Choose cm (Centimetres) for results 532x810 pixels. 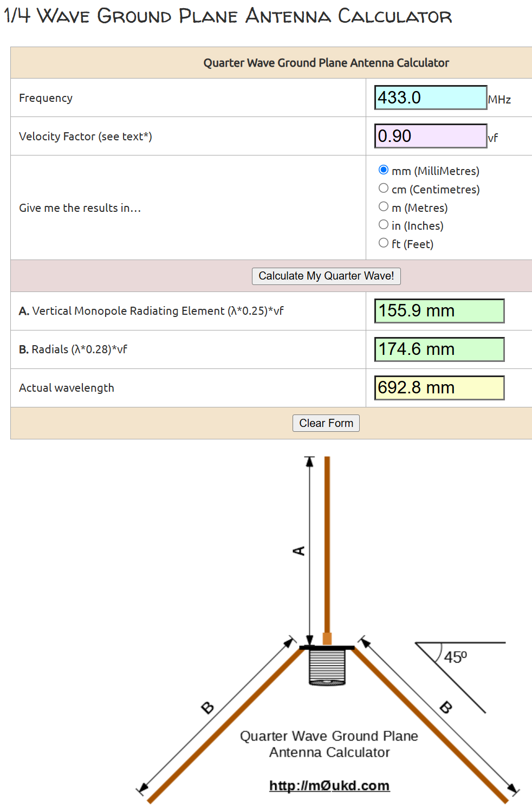[x=384, y=189]
